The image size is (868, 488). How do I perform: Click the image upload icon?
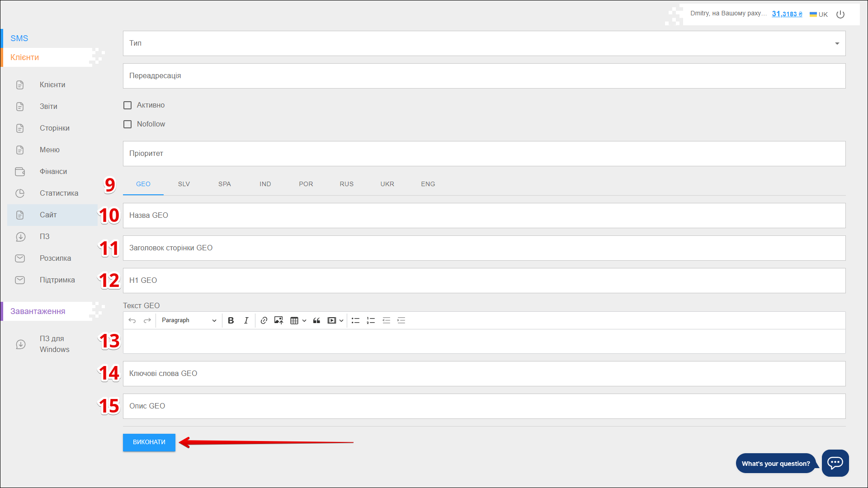(x=278, y=320)
